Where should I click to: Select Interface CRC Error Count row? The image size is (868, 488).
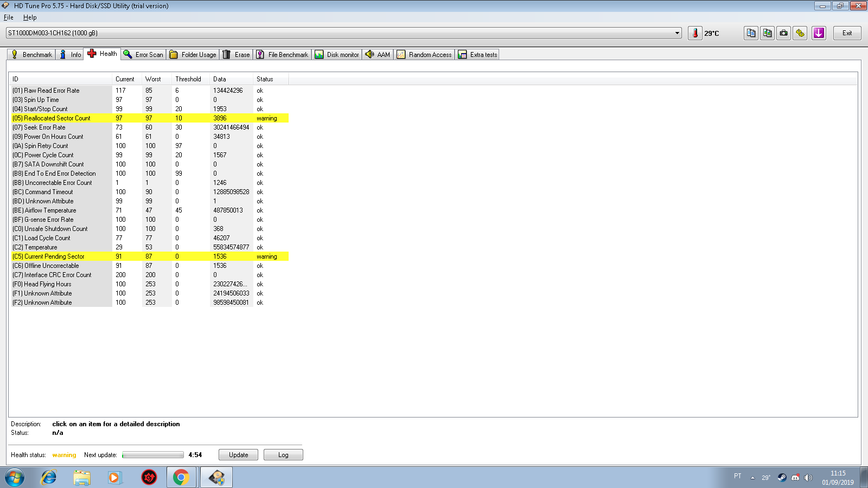[149, 275]
